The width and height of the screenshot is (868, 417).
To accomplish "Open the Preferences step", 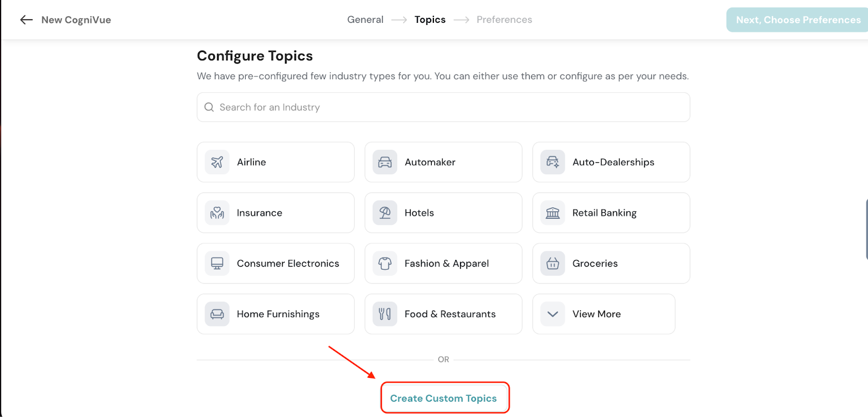I will click(504, 20).
